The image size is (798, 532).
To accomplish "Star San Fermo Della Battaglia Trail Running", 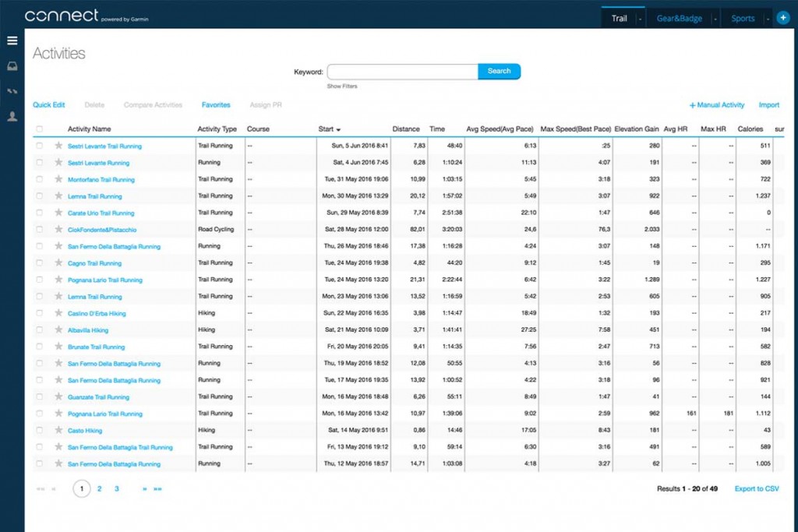I will click(x=58, y=447).
